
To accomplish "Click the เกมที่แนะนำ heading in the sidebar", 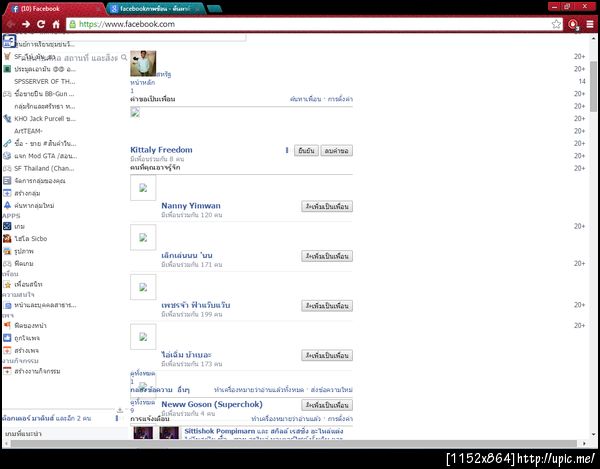I will tap(23, 433).
